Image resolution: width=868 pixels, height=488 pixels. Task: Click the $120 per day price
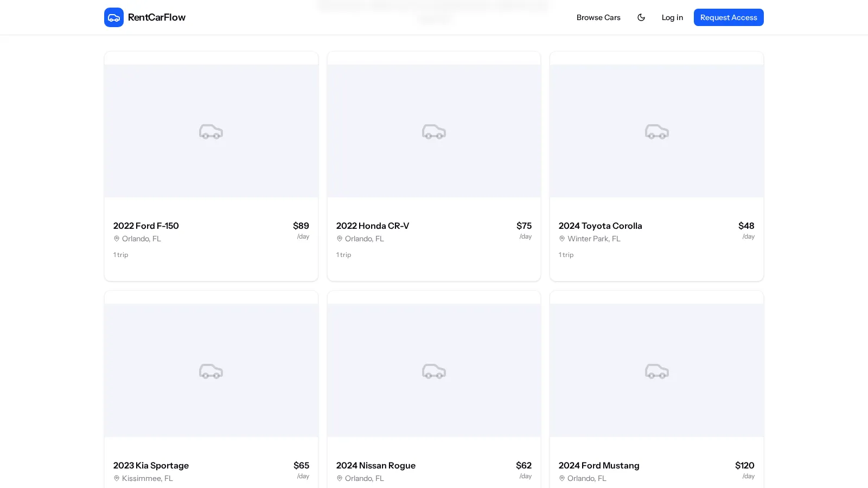pos(745,470)
